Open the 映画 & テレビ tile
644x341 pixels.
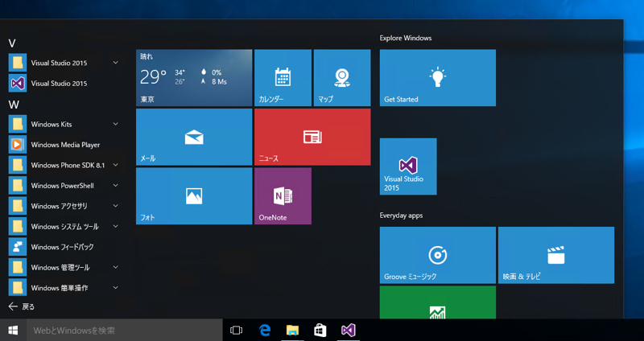coord(556,255)
